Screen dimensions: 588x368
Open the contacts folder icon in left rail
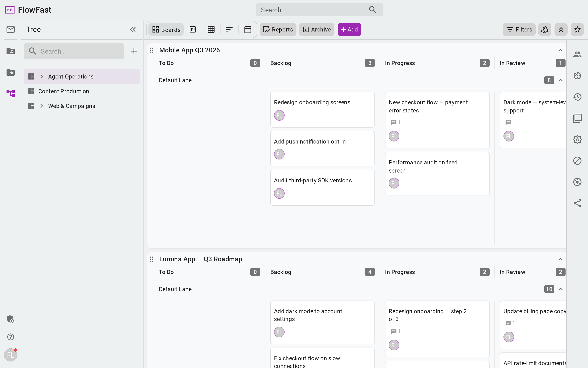tap(10, 51)
